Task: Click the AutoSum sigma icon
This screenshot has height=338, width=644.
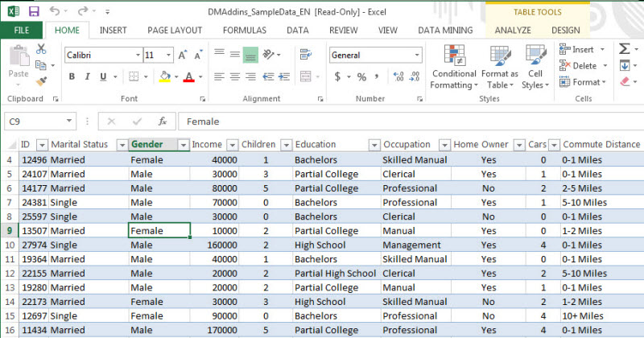Action: pyautogui.click(x=625, y=49)
